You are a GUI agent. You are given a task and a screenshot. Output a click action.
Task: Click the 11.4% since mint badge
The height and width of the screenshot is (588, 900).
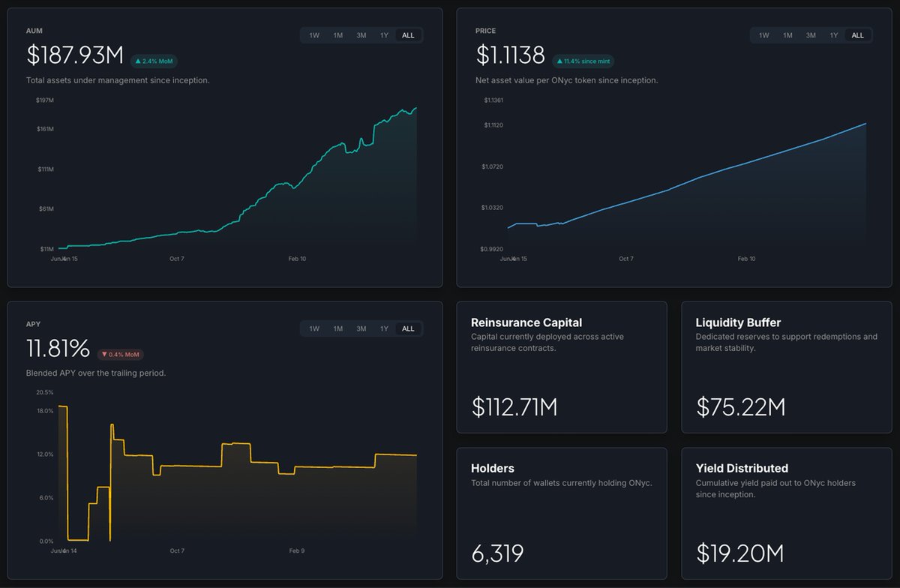[x=583, y=61]
